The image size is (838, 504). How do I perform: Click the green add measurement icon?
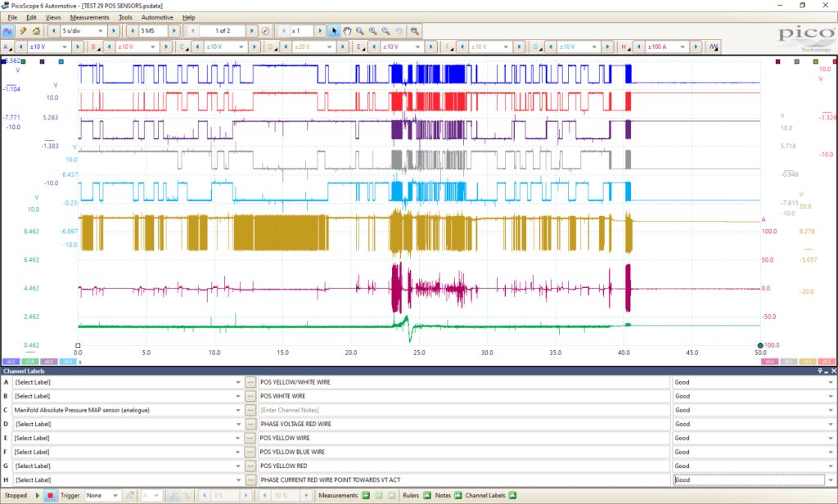[x=366, y=496]
